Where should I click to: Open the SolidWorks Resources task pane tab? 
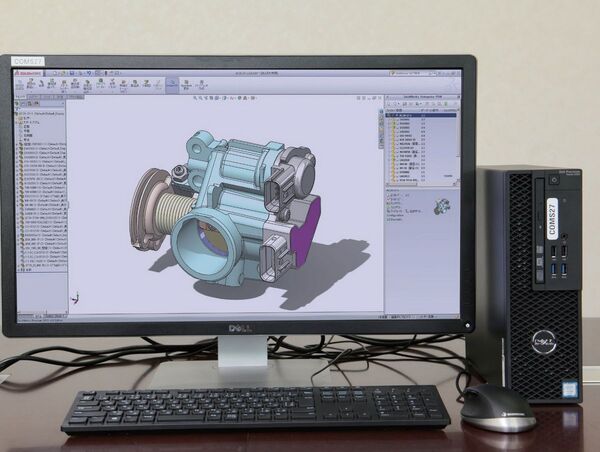(x=381, y=112)
